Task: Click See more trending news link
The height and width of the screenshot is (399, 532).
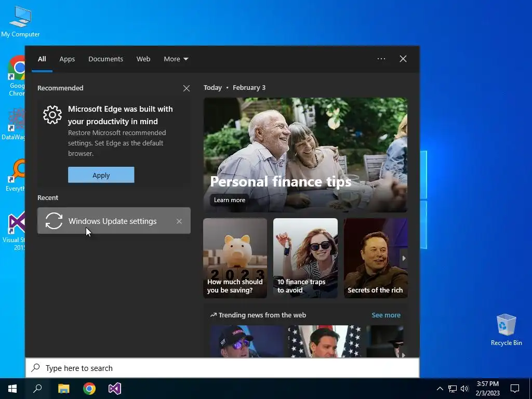Action: point(386,315)
